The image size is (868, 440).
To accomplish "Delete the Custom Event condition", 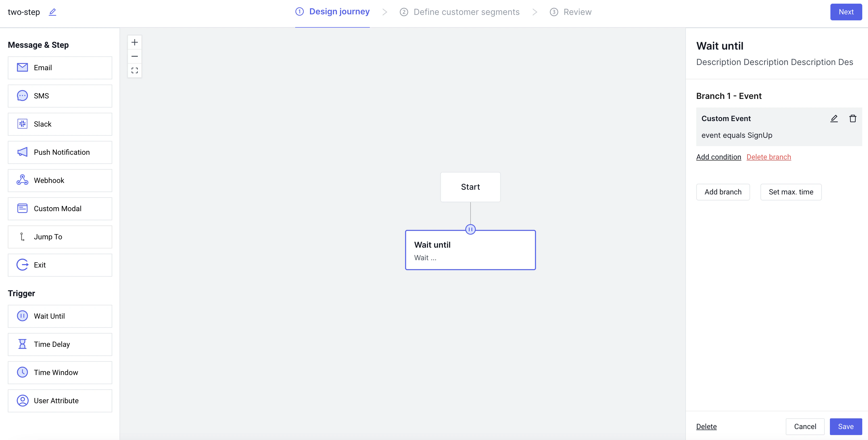I will pyautogui.click(x=853, y=118).
